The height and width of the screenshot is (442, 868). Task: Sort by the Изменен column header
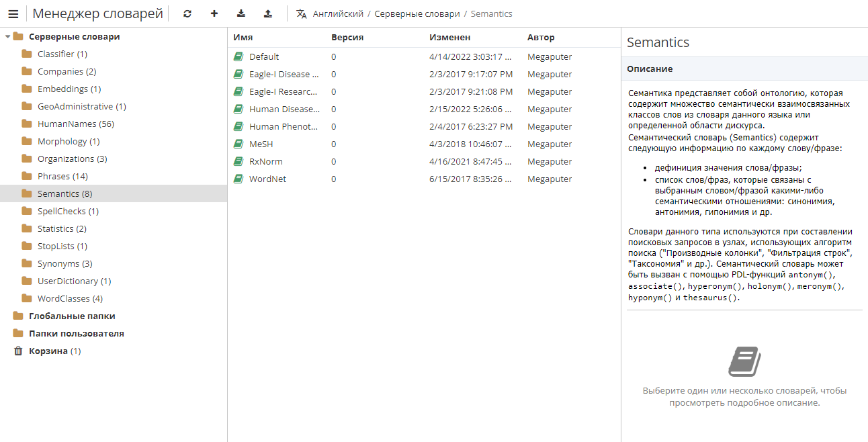tap(449, 38)
